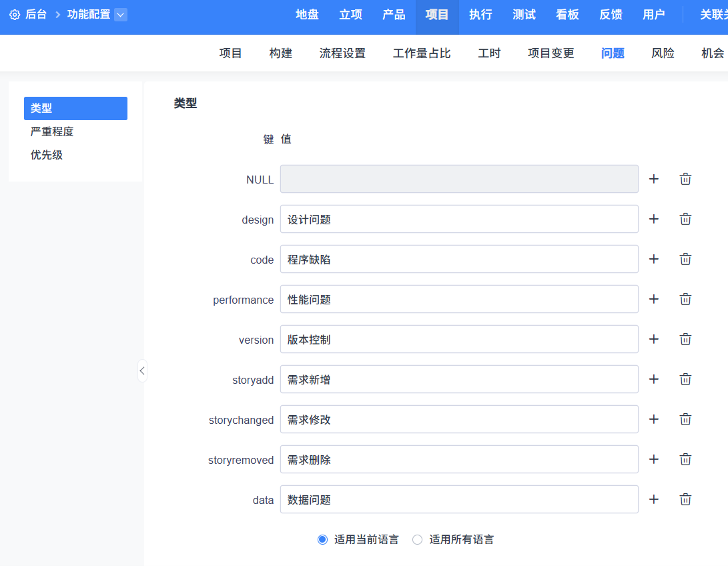Add a new row after storyadd
Image resolution: width=728 pixels, height=566 pixels.
pos(654,379)
